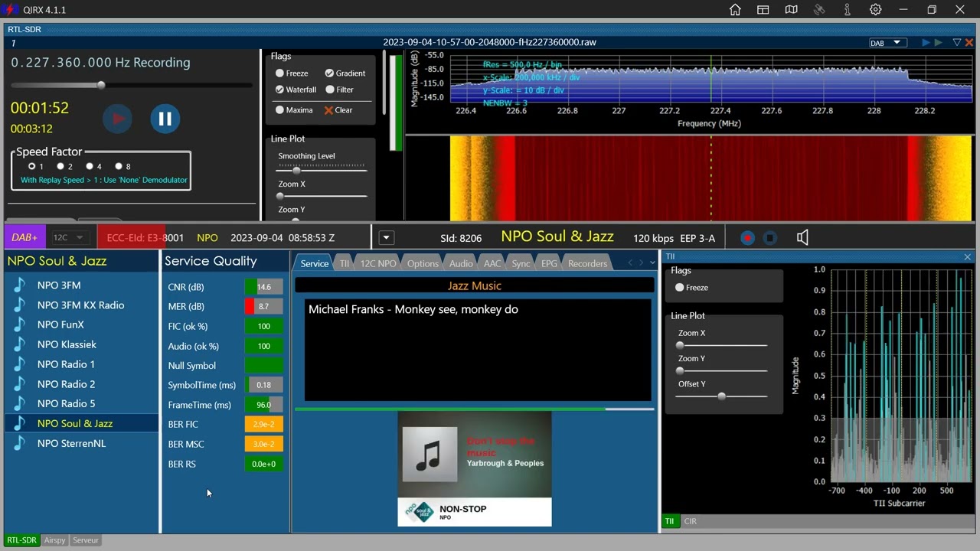Screen dimensions: 980x551
Task: Toggle the Waterfall flag
Action: coord(280,90)
